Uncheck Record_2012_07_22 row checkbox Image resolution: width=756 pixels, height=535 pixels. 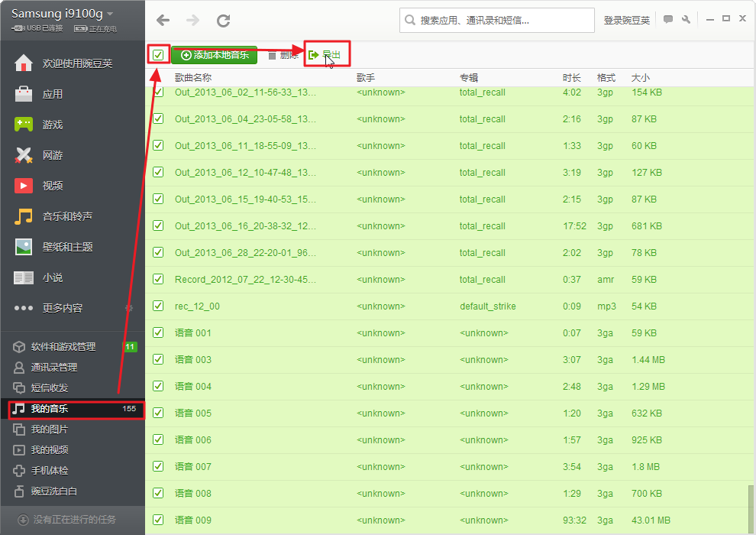(x=158, y=279)
